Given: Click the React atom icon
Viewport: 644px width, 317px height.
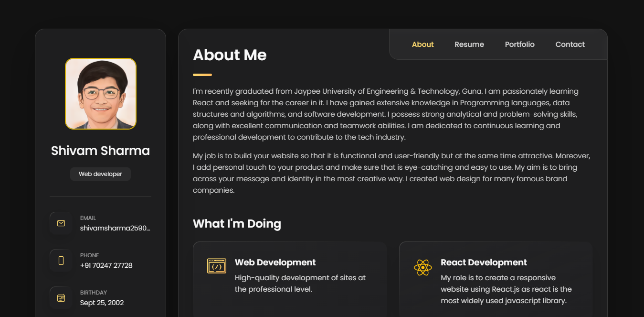Looking at the screenshot, I should coord(422,267).
